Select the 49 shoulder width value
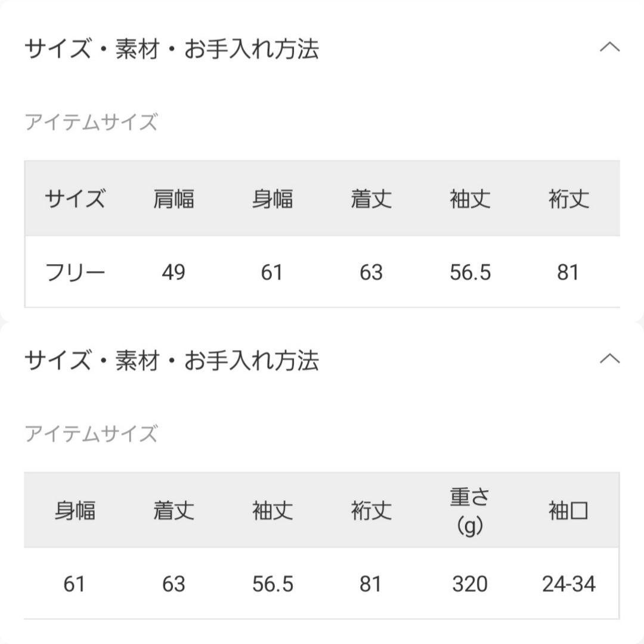 coord(173,273)
